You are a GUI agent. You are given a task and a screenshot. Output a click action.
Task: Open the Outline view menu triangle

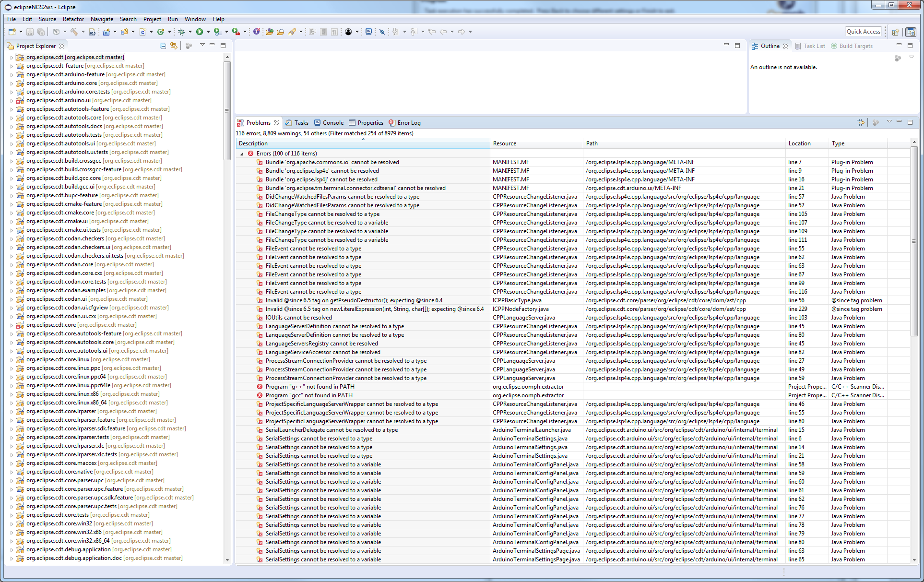(911, 57)
